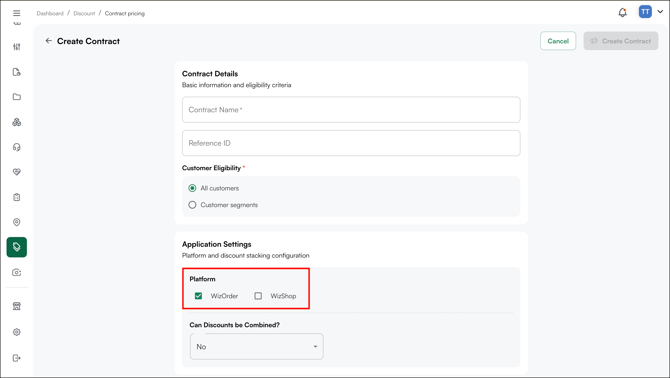Open the hamburger menu icon
The image size is (670, 378).
(x=17, y=13)
